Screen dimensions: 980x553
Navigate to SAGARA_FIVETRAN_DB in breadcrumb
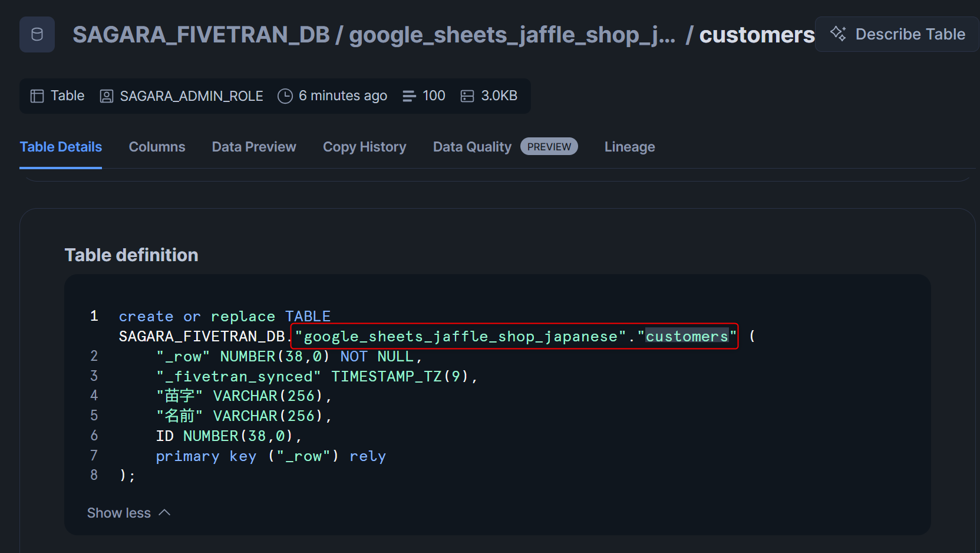[x=200, y=35]
